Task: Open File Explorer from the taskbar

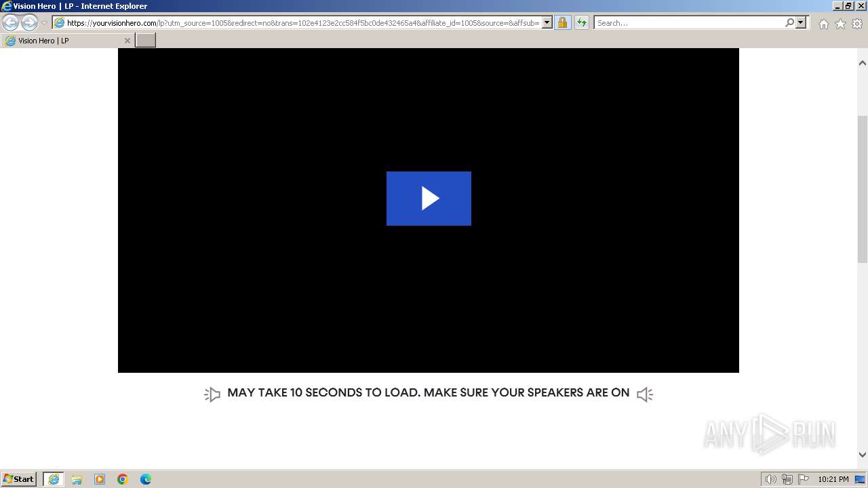Action: tap(77, 479)
